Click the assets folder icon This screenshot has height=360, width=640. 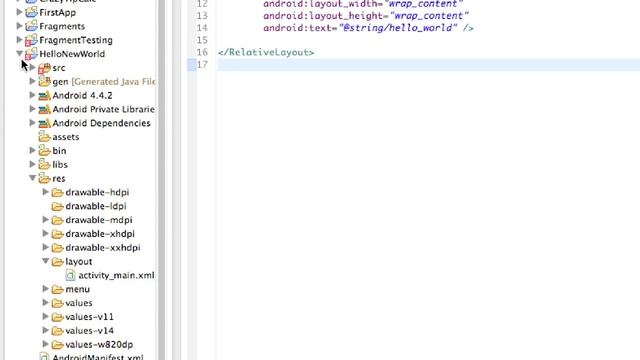pyautogui.click(x=44, y=137)
